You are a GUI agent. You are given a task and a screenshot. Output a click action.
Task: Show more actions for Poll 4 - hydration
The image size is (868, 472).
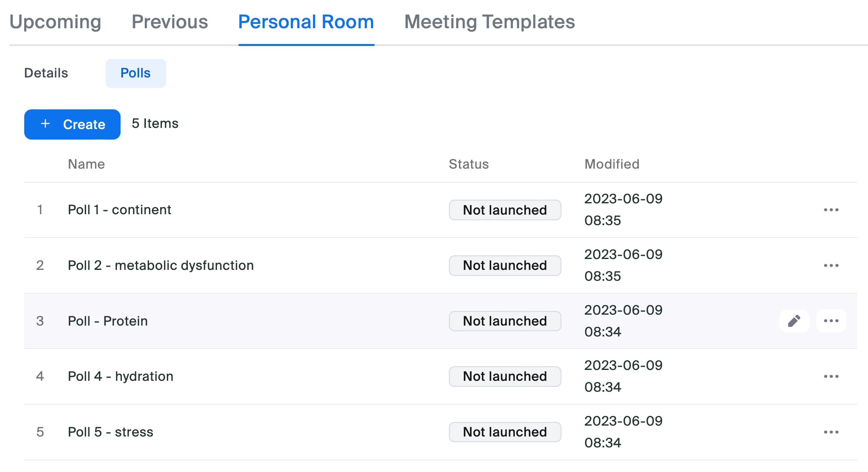[831, 376]
